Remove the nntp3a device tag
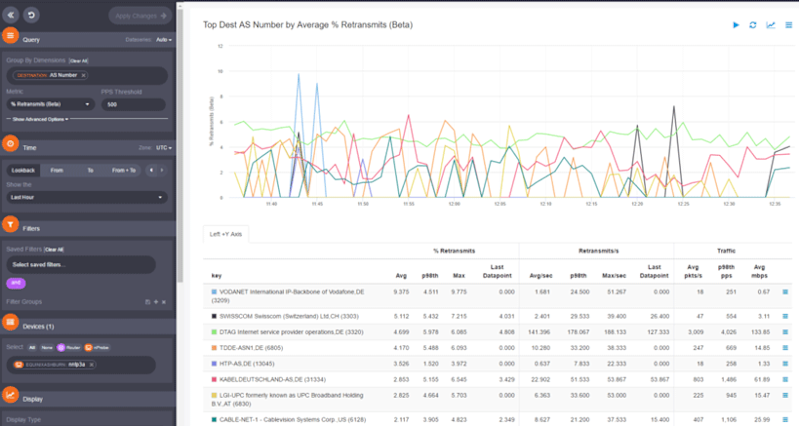Viewport: 799px width, 426px height. pyautogui.click(x=92, y=365)
